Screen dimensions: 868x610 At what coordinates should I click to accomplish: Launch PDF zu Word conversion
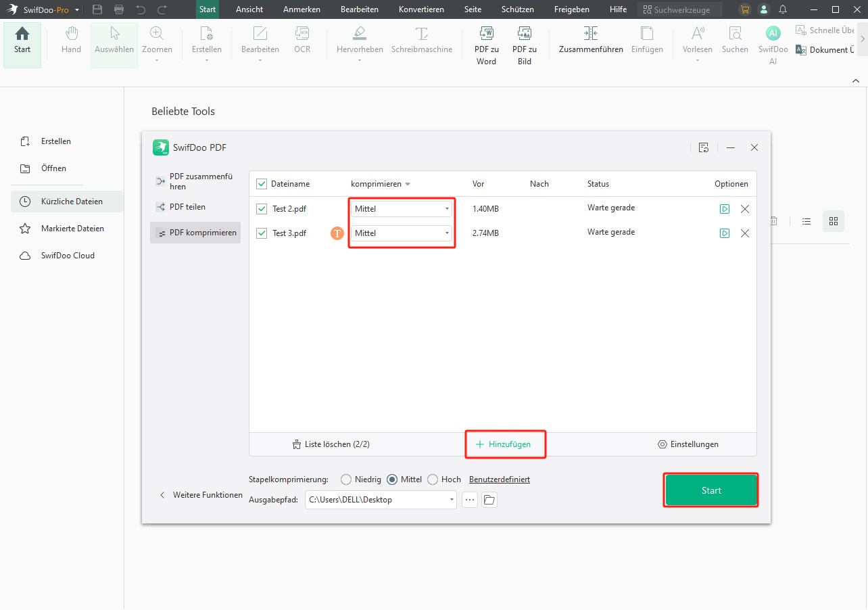click(486, 46)
